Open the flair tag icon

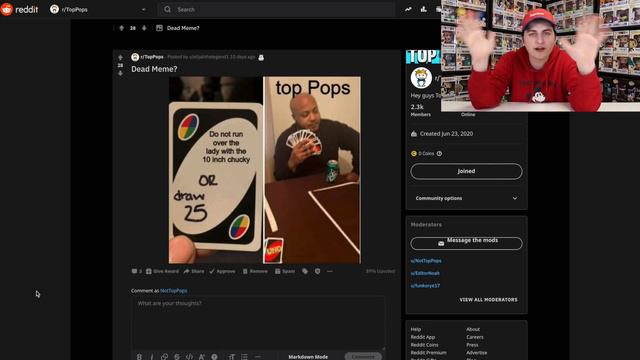coord(305,271)
